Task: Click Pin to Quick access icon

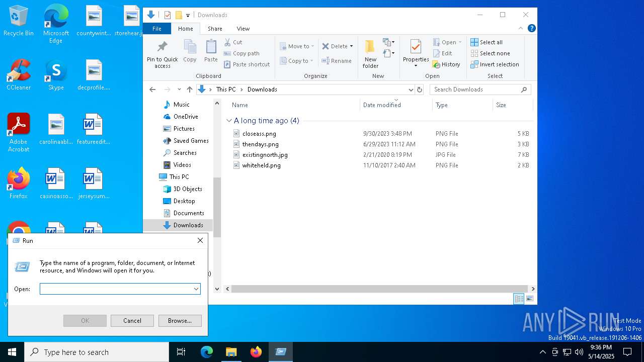Action: (x=162, y=54)
